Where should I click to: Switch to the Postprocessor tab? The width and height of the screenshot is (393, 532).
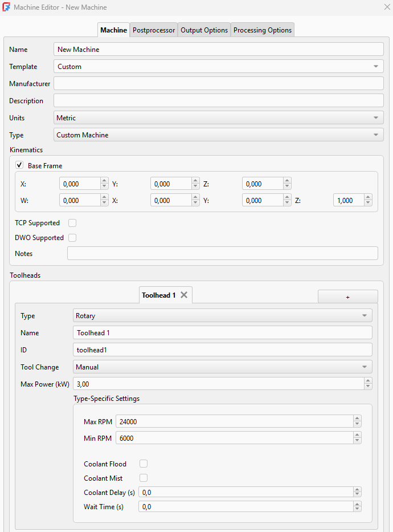(154, 30)
